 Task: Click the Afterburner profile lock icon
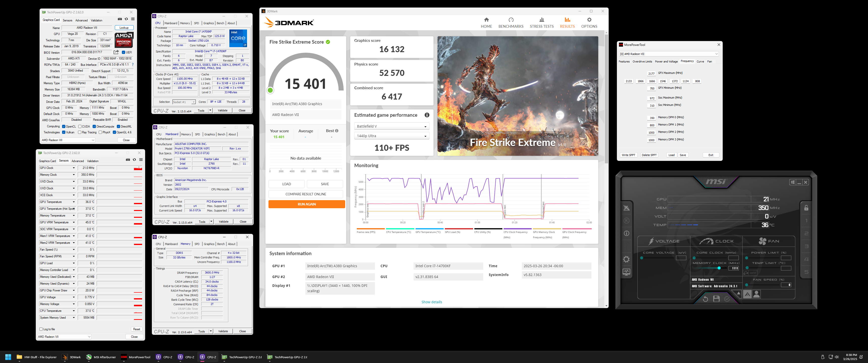(x=806, y=208)
